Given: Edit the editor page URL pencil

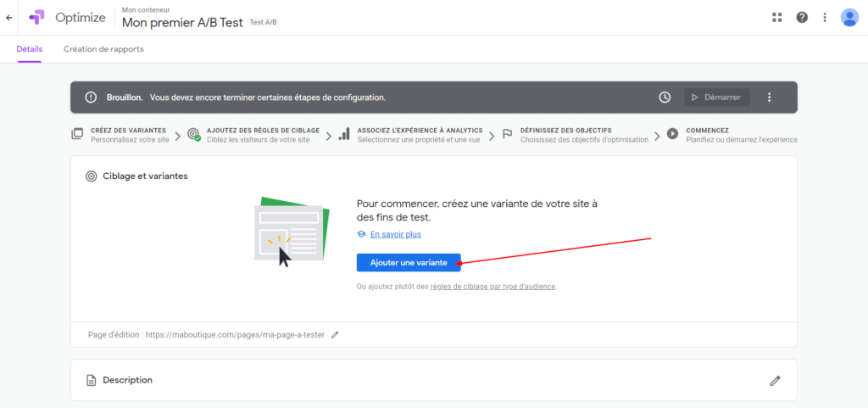Looking at the screenshot, I should pyautogui.click(x=335, y=335).
